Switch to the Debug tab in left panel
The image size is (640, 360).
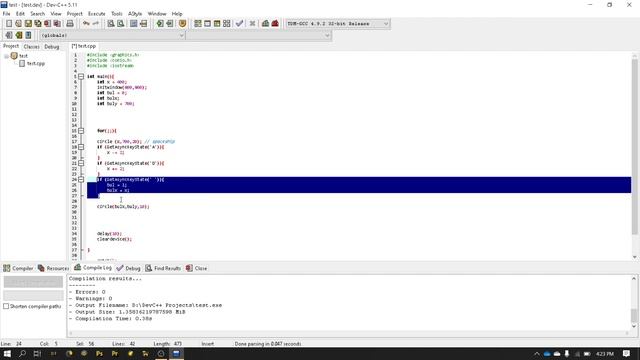52,47
